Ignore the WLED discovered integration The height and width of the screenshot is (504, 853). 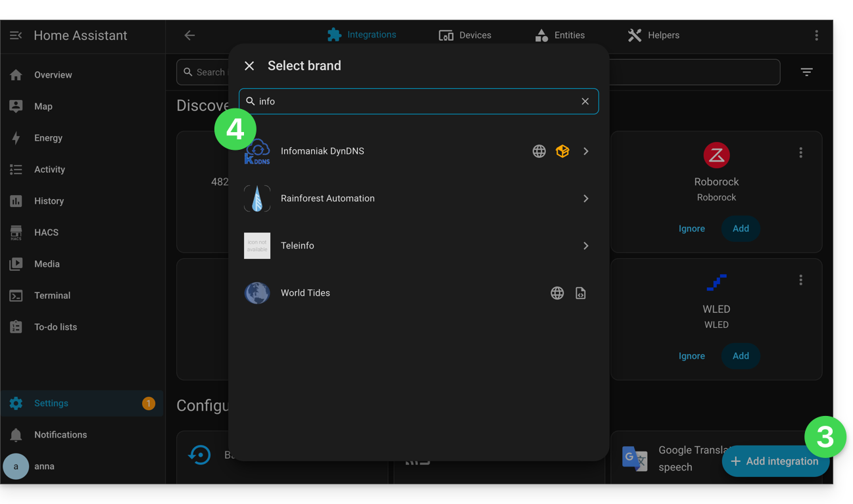[x=691, y=356]
